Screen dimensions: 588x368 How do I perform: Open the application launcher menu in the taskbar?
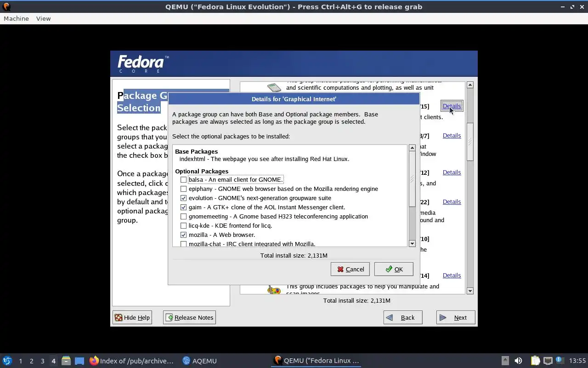7,361
